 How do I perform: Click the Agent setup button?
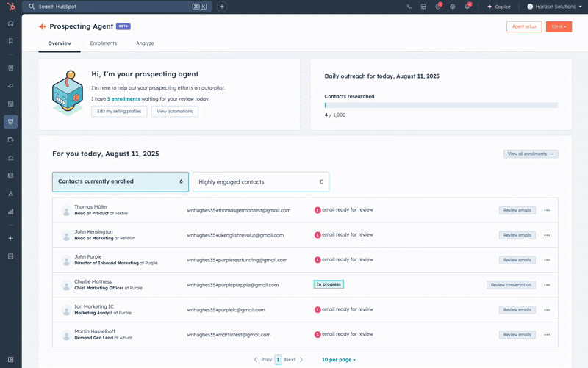(523, 26)
